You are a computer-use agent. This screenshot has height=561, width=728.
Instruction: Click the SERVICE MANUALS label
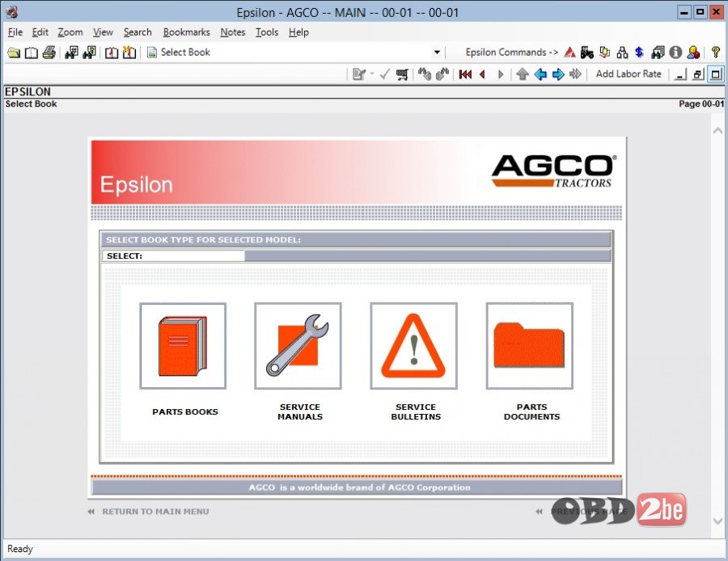tap(300, 411)
